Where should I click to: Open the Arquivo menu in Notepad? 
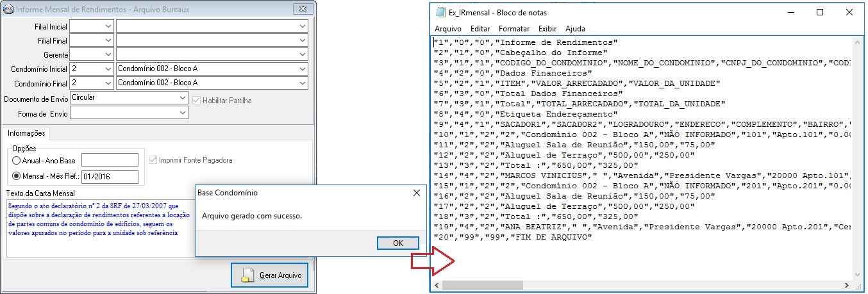447,29
